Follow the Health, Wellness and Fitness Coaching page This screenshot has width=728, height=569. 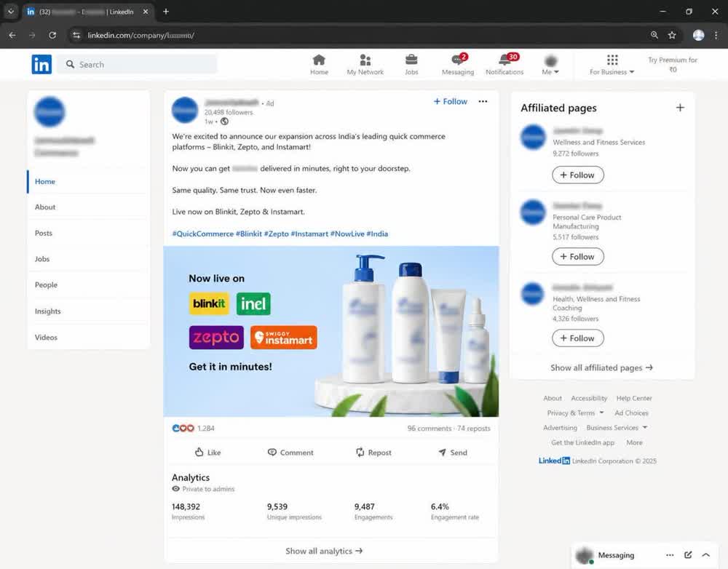point(577,338)
